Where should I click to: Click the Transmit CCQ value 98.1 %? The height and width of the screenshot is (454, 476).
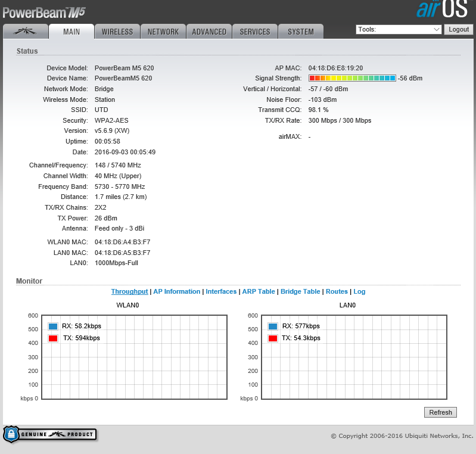click(x=318, y=110)
